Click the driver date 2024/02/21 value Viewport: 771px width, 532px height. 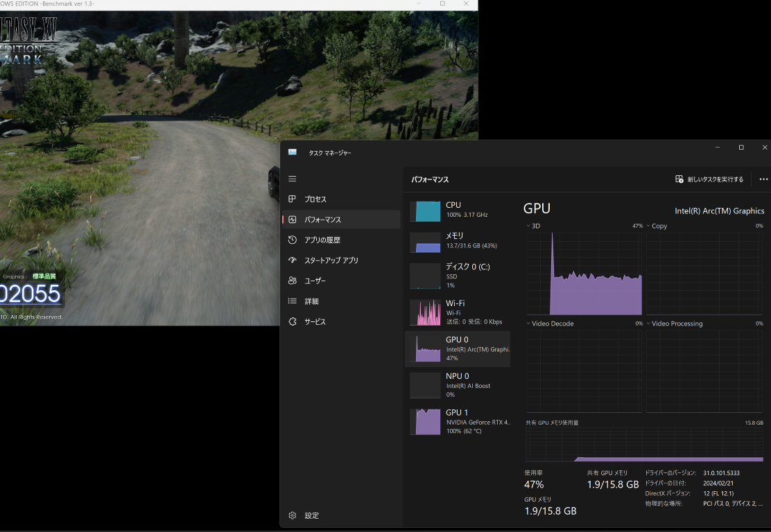[x=718, y=484]
